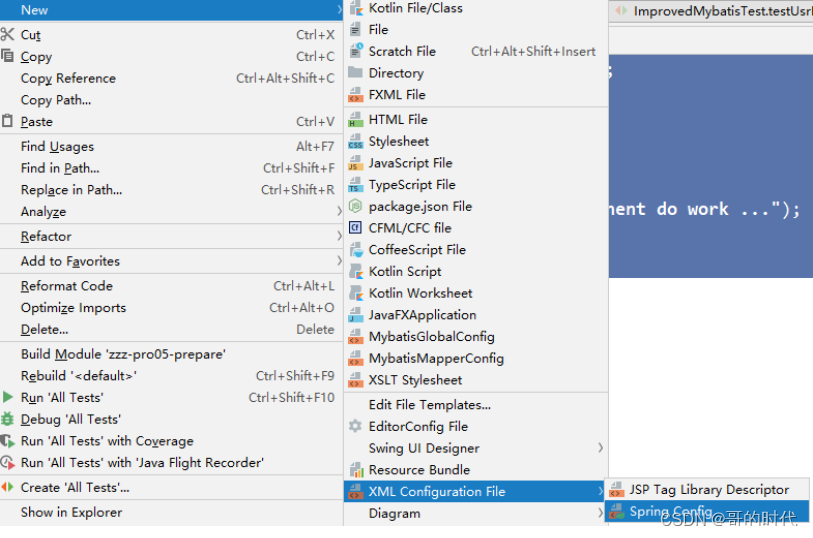Image resolution: width=813 pixels, height=538 pixels.
Task: Click the Cut scissors icon
Action: 7,35
